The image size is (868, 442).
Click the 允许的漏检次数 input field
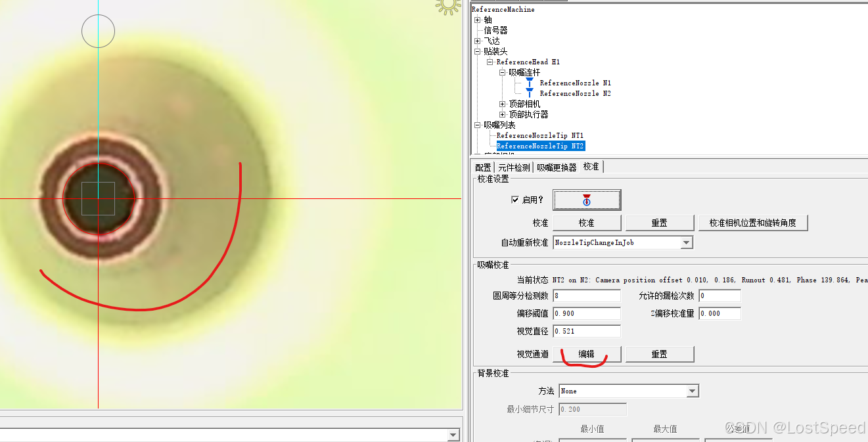pyautogui.click(x=720, y=296)
